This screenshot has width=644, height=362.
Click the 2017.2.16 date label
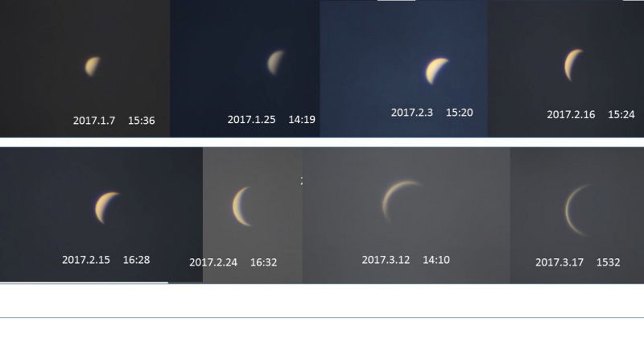[571, 114]
